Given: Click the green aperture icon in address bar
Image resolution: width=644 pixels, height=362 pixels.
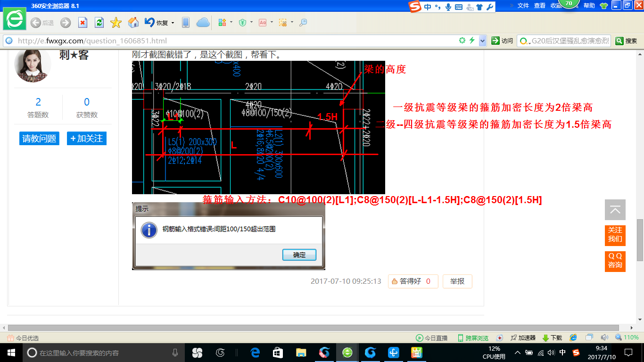Looking at the screenshot, I should tap(462, 41).
